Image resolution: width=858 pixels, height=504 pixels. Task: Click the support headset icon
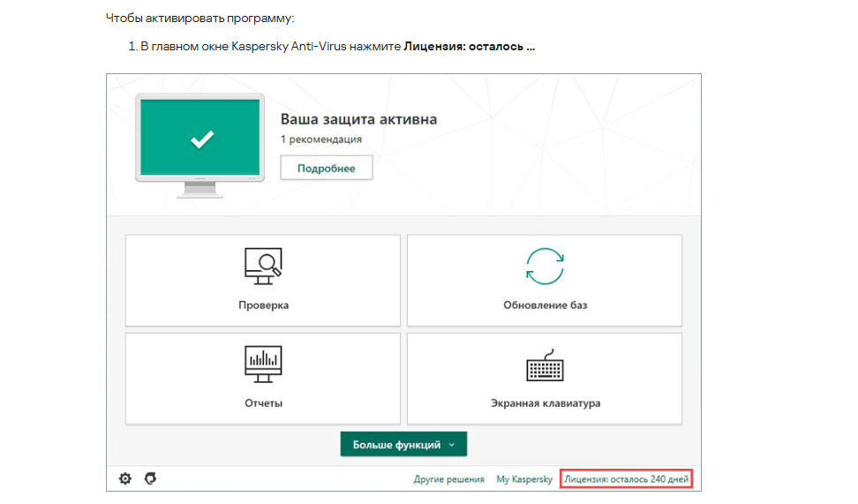click(x=150, y=478)
